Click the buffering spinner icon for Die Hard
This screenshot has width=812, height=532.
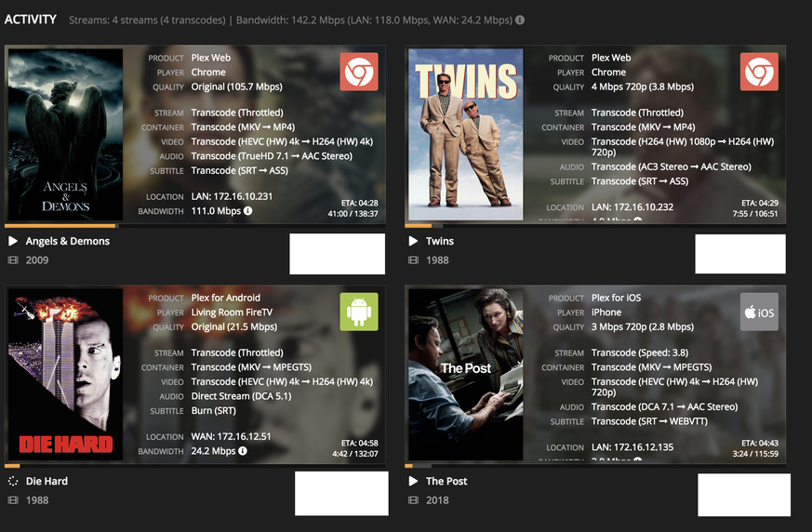pyautogui.click(x=13, y=481)
